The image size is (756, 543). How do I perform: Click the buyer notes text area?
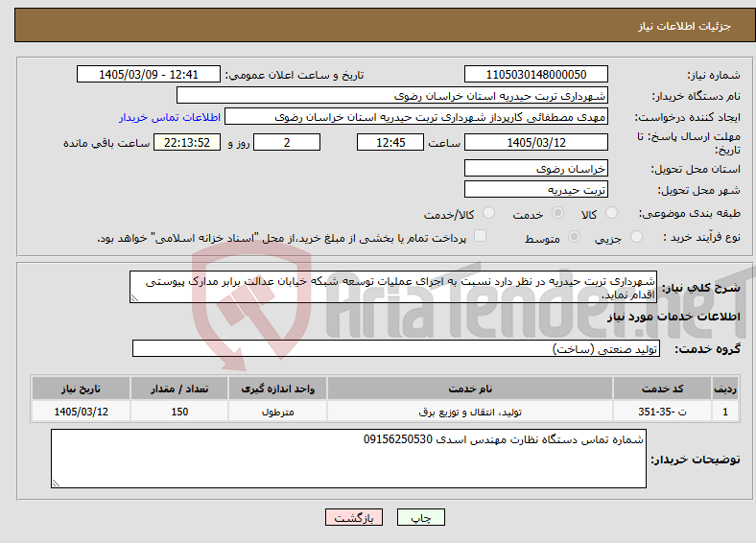[x=348, y=459]
